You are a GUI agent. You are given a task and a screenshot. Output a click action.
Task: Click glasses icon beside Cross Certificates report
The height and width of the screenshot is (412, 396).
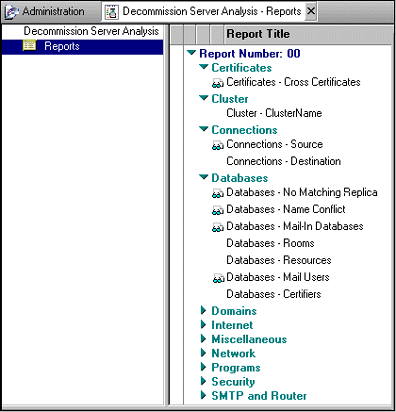pos(218,83)
